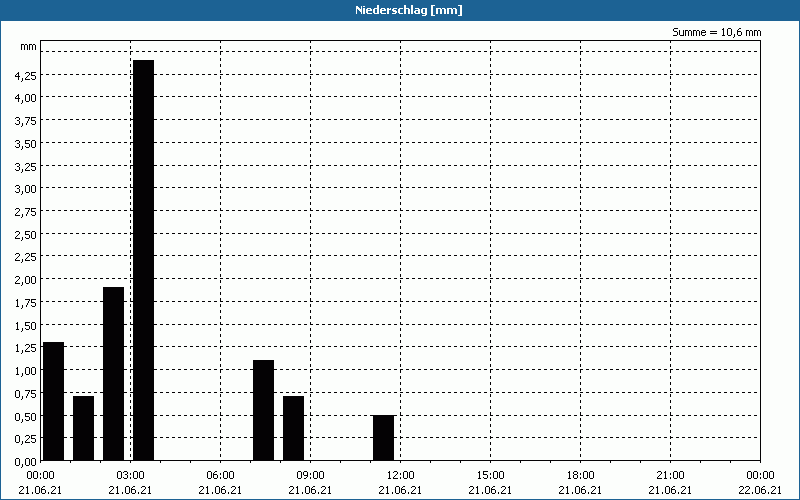Viewport: 800px width, 500px height.
Task: Click the 06:00 time axis label
Action: (220, 476)
